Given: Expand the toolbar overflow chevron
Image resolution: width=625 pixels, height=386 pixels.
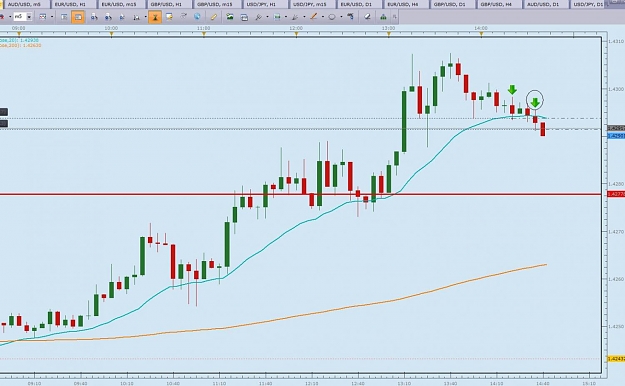Looking at the screenshot, I should point(395,17).
